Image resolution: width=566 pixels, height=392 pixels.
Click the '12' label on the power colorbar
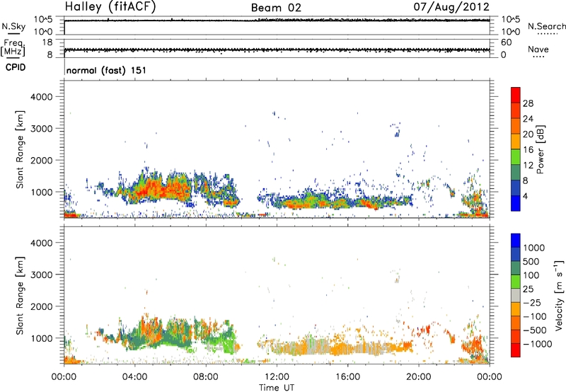[x=528, y=166]
